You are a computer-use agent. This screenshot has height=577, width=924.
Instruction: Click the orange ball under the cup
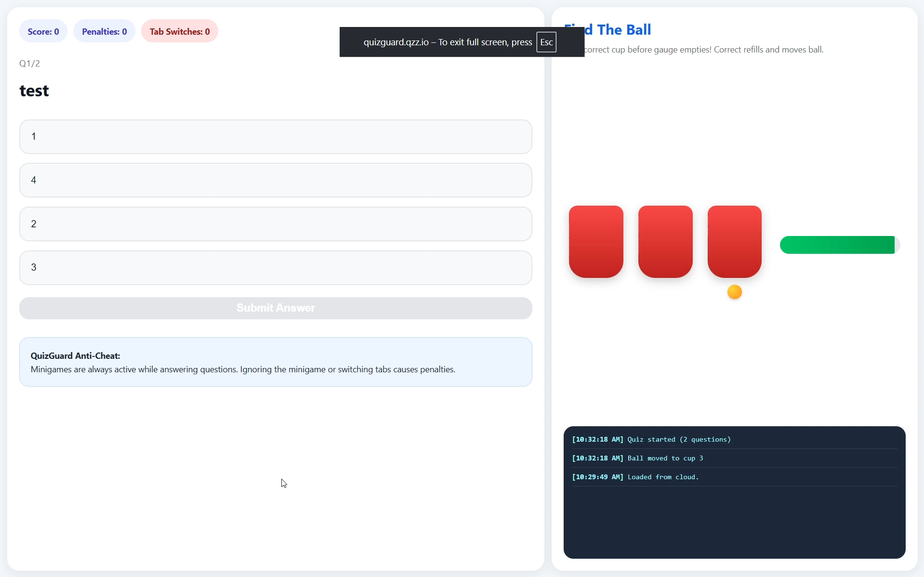pos(735,292)
